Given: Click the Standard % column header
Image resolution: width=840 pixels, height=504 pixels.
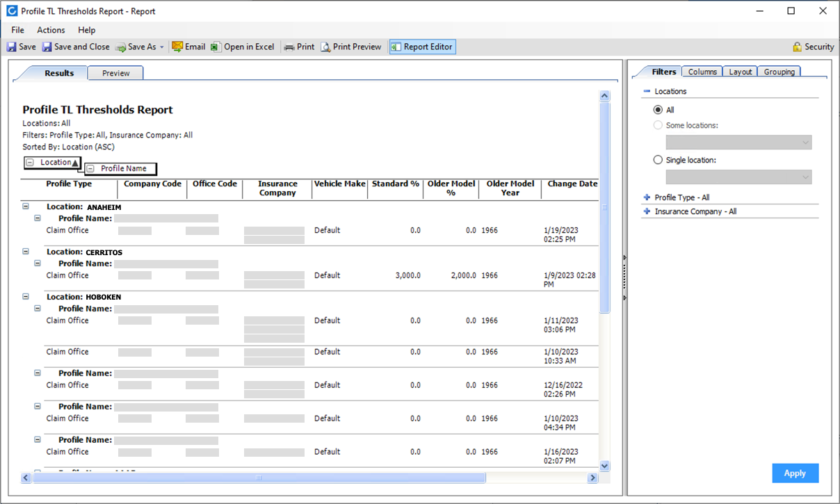Looking at the screenshot, I should 396,184.
